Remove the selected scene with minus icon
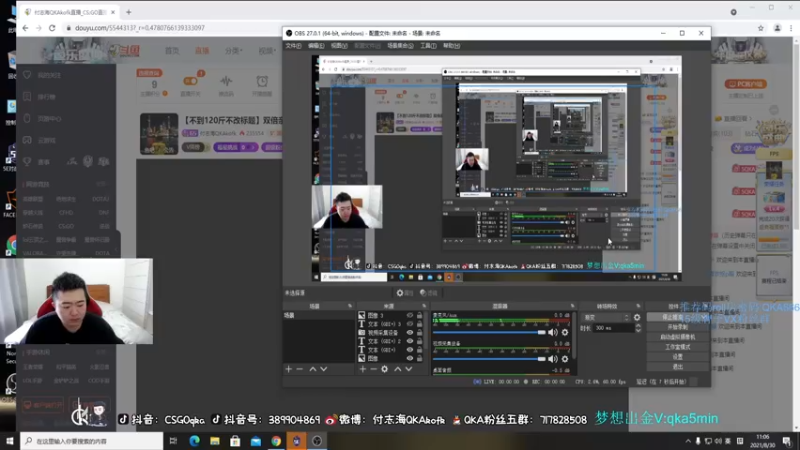 click(299, 369)
